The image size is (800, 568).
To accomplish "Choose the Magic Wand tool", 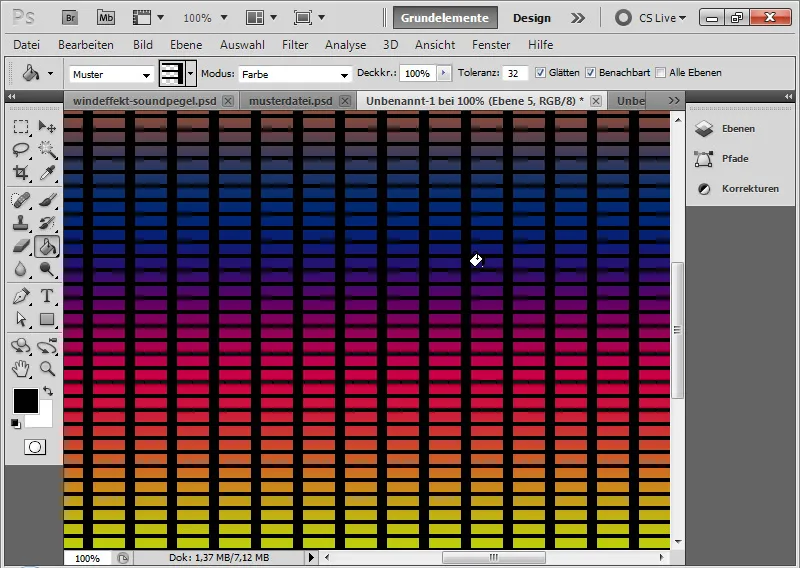I will (x=47, y=150).
